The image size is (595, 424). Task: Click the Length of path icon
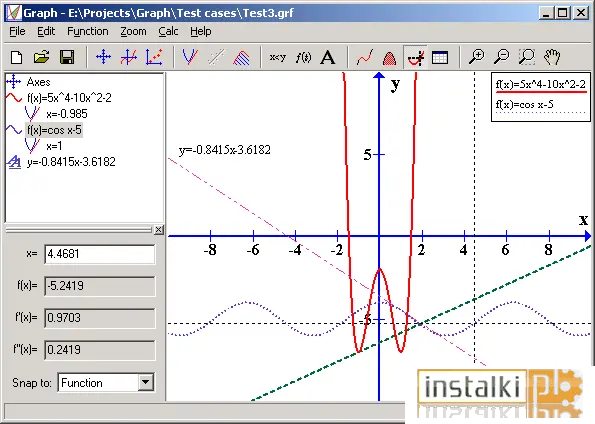click(365, 58)
